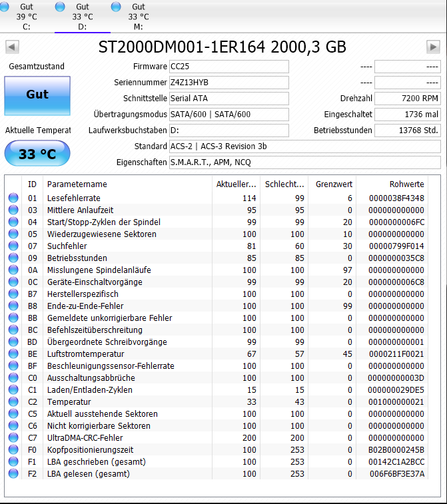Viewport: 447px width, 504px height.
Task: Click the Standard field ACS-2 | ACS-3
Action: tap(305, 146)
